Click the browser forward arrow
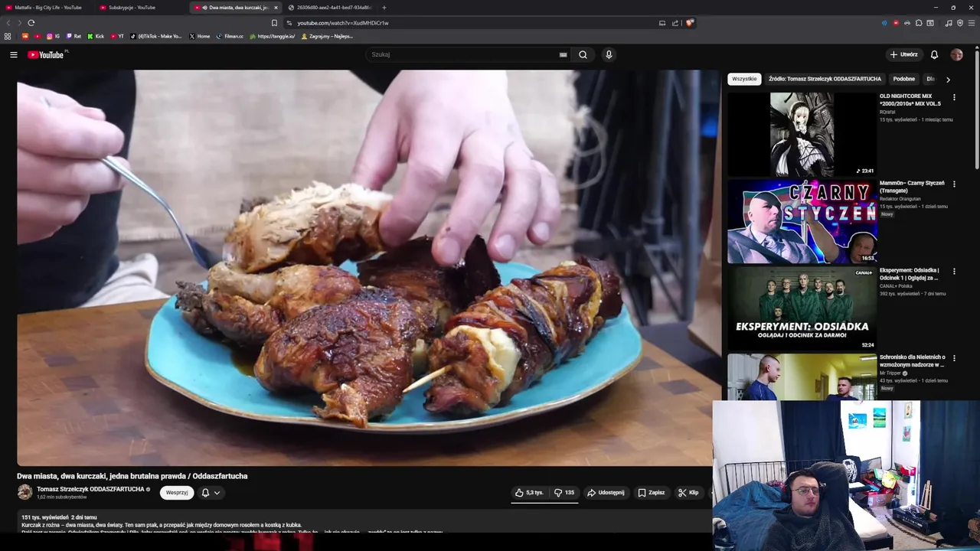980x551 pixels. 19,23
